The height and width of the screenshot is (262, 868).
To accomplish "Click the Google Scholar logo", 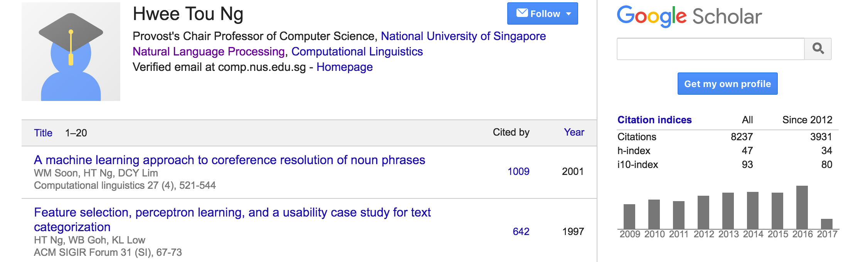I will [689, 16].
